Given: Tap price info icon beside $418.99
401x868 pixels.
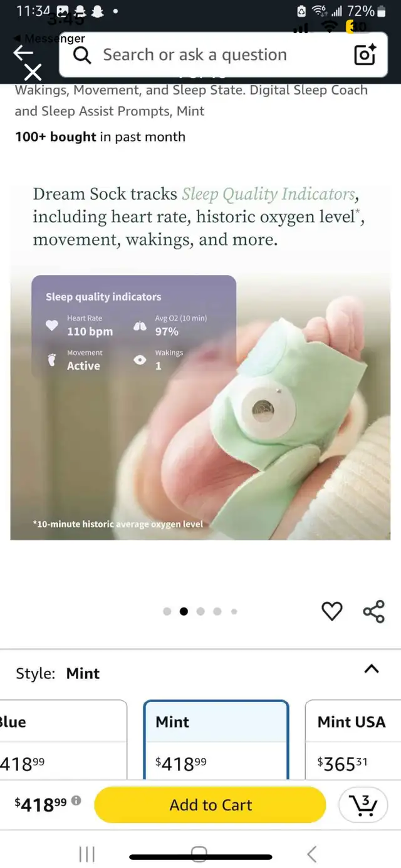Looking at the screenshot, I should pyautogui.click(x=76, y=800).
